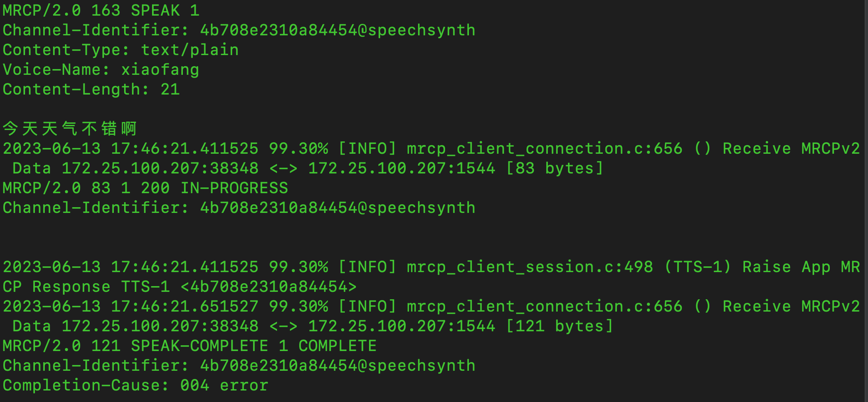
Task: Click the [121 bytes] size text
Action: tap(560, 326)
